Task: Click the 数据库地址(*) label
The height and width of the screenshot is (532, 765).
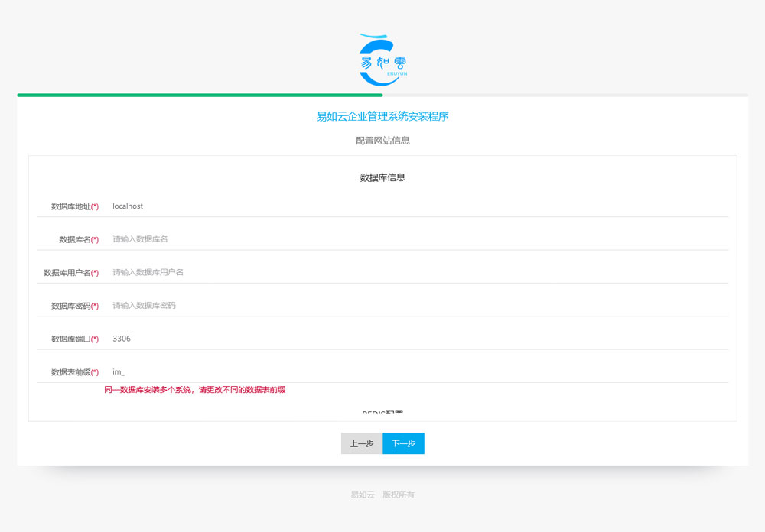Action: click(75, 206)
